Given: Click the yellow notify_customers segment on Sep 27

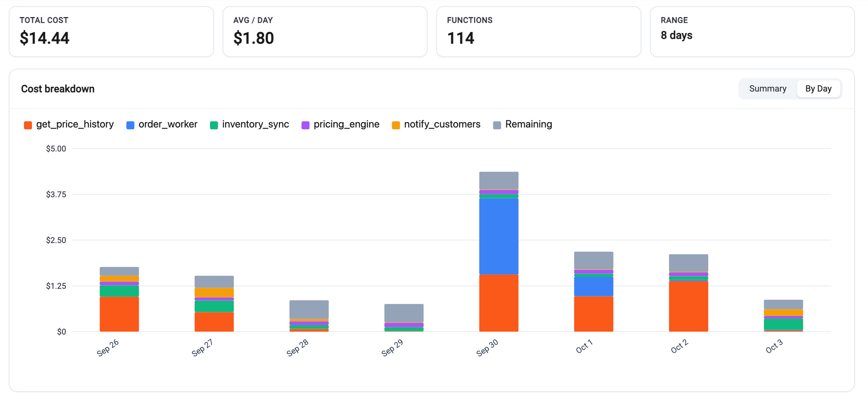Looking at the screenshot, I should (x=214, y=293).
